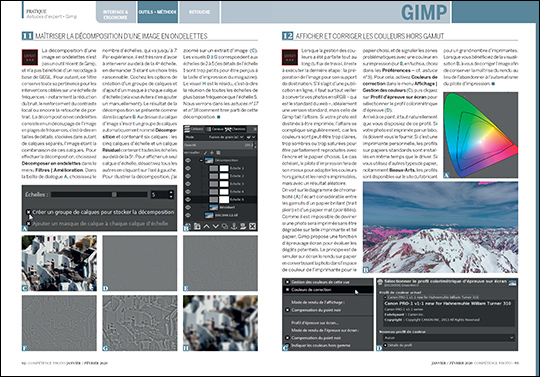The height and width of the screenshot is (377, 540).
Task: Click the chromaticity diagram image labeled A
Action: point(480,135)
